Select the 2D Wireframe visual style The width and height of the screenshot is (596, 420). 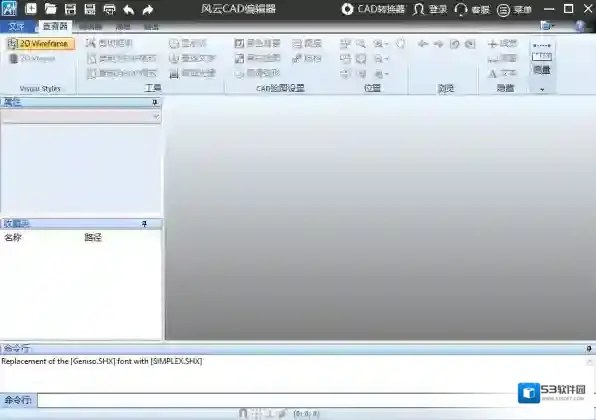tap(40, 44)
